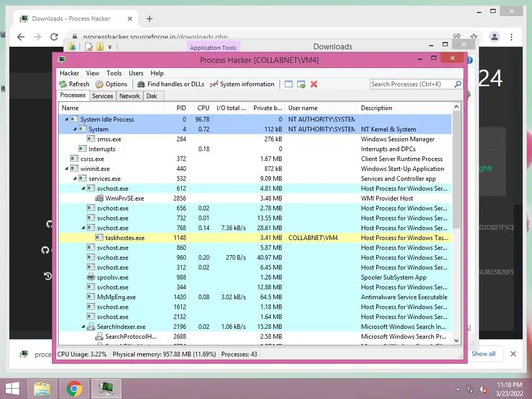The width and height of the screenshot is (532, 399).
Task: Click the muted volume tray icon
Action: 483,389
